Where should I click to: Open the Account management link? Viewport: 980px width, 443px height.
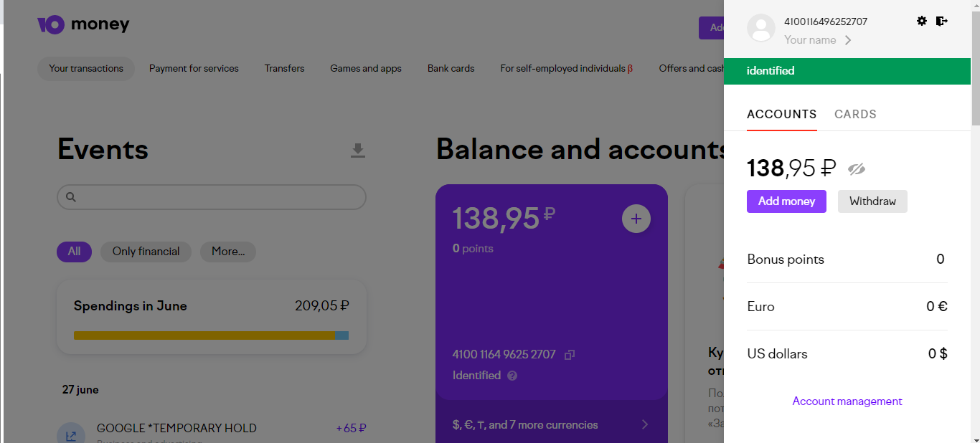[847, 401]
